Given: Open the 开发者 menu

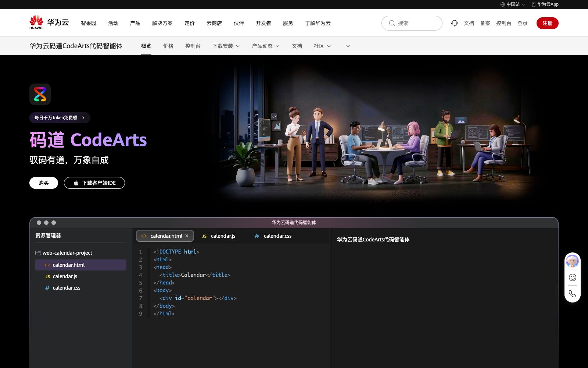Looking at the screenshot, I should pyautogui.click(x=263, y=23).
